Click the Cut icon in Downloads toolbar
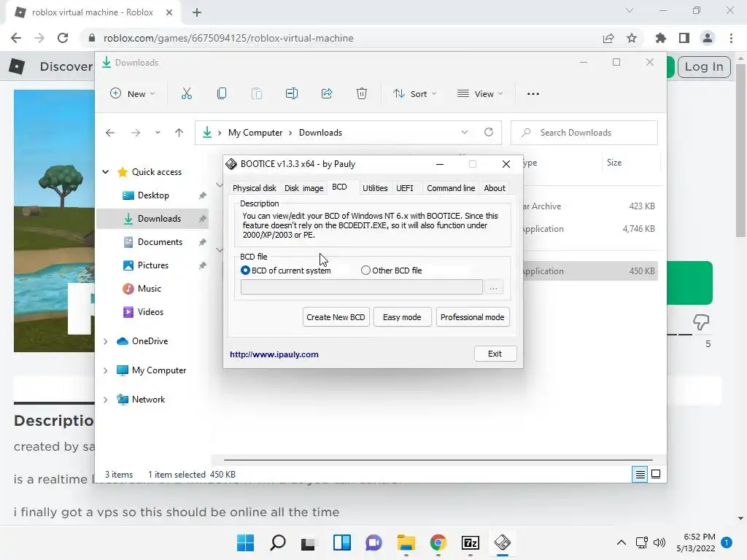Image resolution: width=747 pixels, height=560 pixels. click(186, 94)
